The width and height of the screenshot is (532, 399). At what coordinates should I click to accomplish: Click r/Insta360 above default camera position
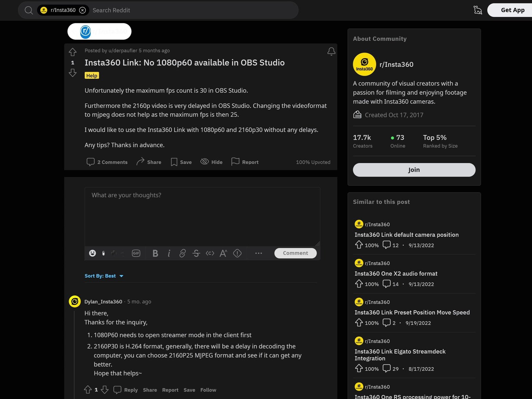tap(377, 224)
